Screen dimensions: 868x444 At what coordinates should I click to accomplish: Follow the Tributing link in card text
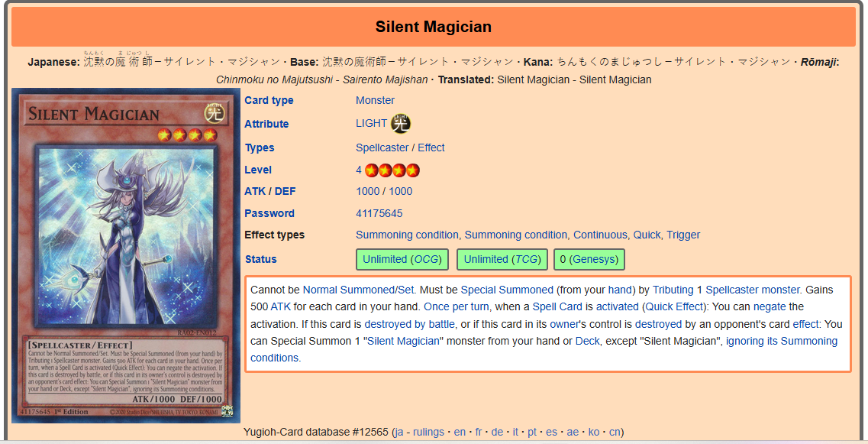(673, 290)
